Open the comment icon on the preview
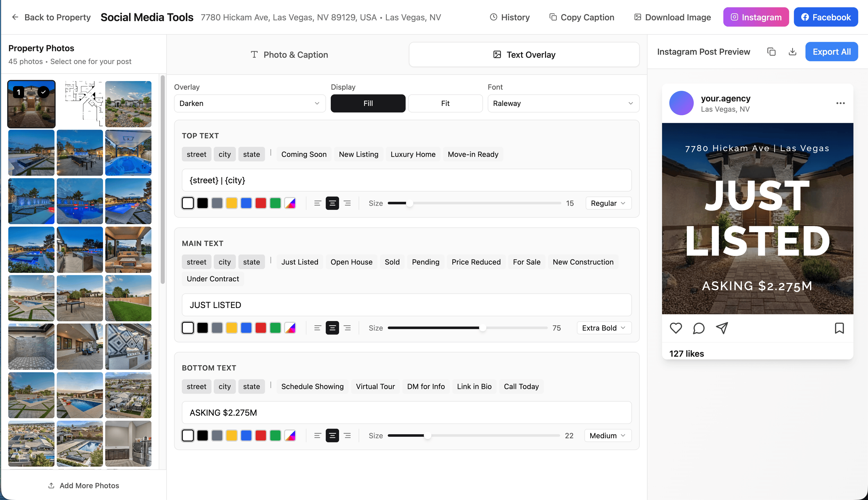 [x=699, y=328]
